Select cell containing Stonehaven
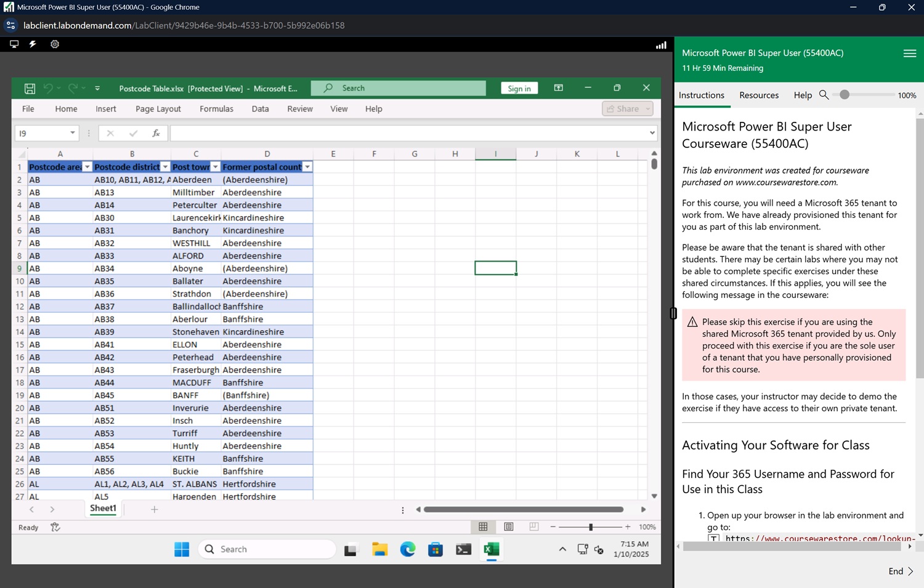Viewport: 924px width, 588px height. [x=196, y=332]
